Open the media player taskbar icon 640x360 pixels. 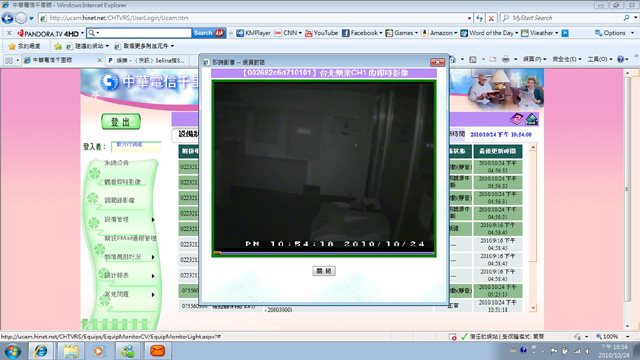point(98,351)
